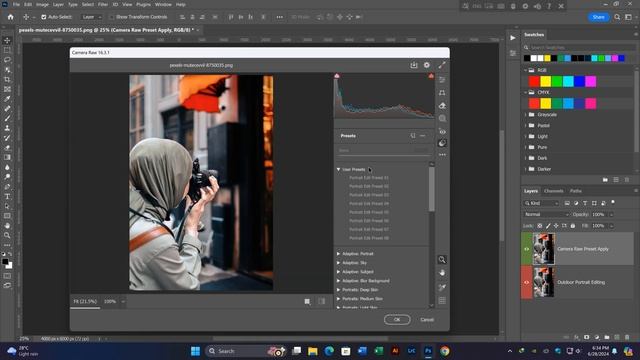Select the Eraser tool
The image size is (640, 360).
click(7, 148)
